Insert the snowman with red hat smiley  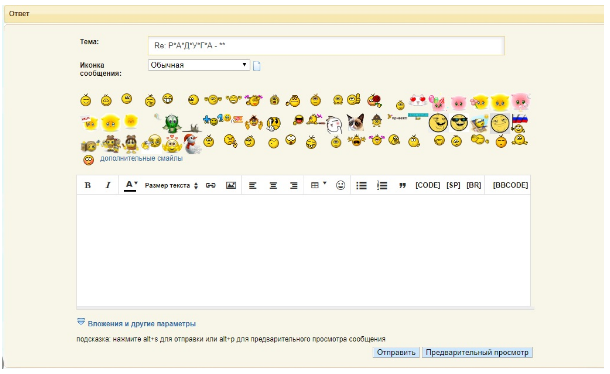coord(191,143)
